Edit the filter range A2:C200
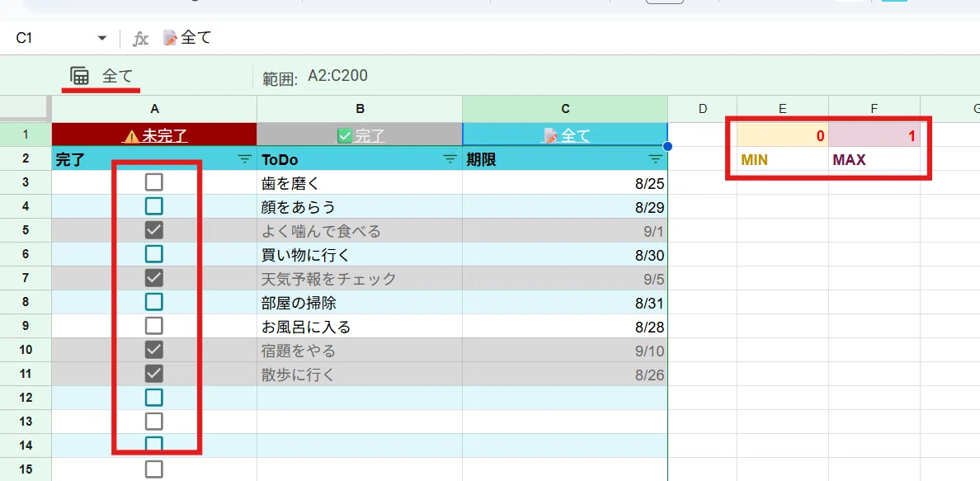 pyautogui.click(x=337, y=76)
